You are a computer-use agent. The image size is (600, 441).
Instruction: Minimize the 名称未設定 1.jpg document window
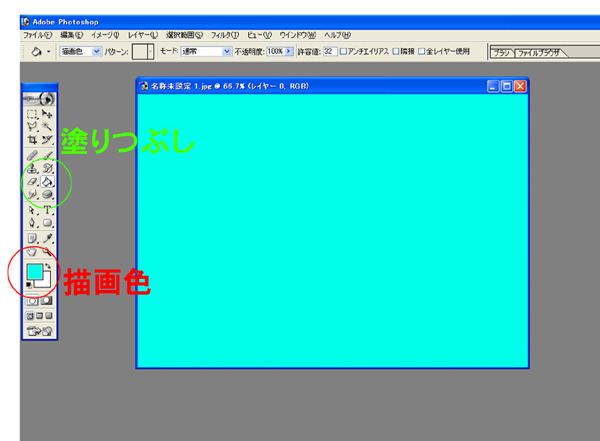(493, 87)
